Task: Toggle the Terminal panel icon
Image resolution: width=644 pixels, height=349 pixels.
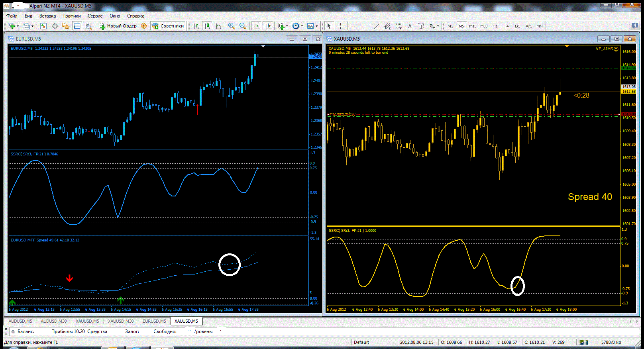Action: 77,26
